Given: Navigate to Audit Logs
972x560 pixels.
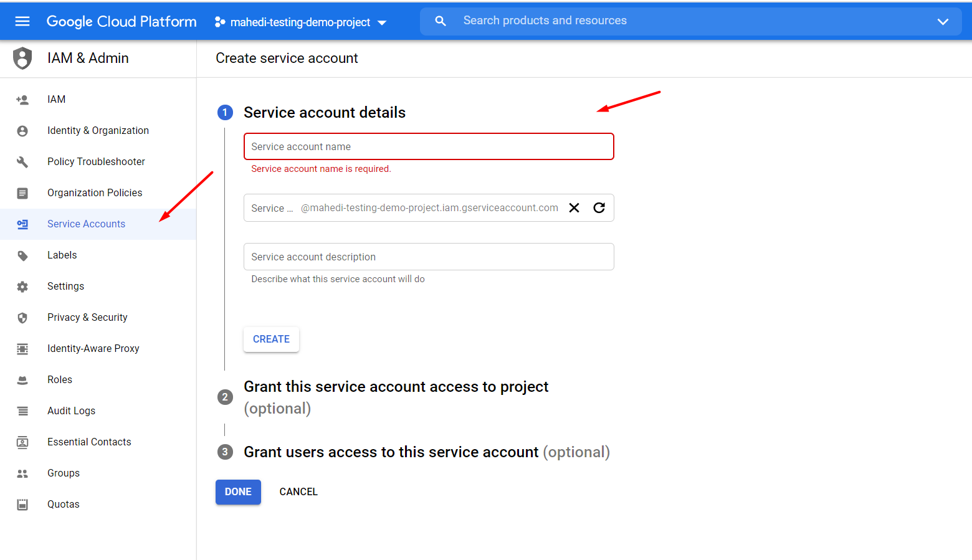Looking at the screenshot, I should tap(71, 411).
